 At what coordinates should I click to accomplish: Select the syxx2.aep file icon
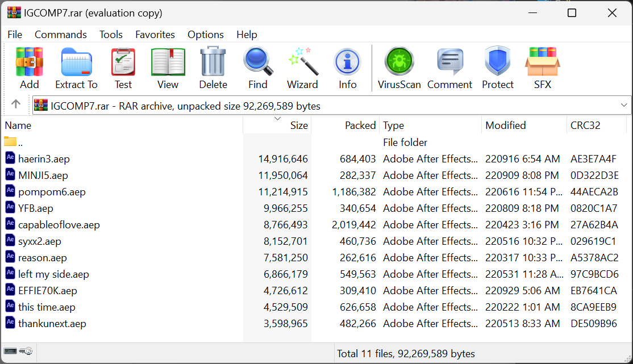(10, 241)
